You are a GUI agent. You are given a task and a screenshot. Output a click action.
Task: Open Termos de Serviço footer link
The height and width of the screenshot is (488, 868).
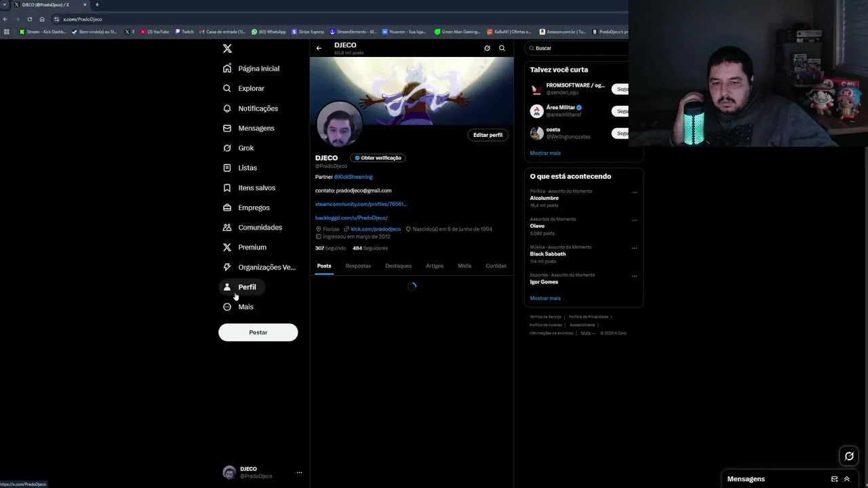[x=545, y=317]
